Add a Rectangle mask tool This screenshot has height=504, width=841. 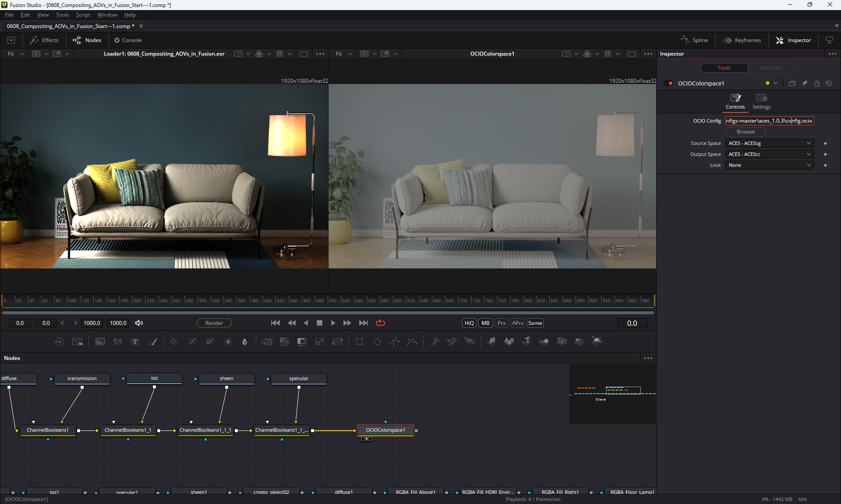tap(360, 342)
